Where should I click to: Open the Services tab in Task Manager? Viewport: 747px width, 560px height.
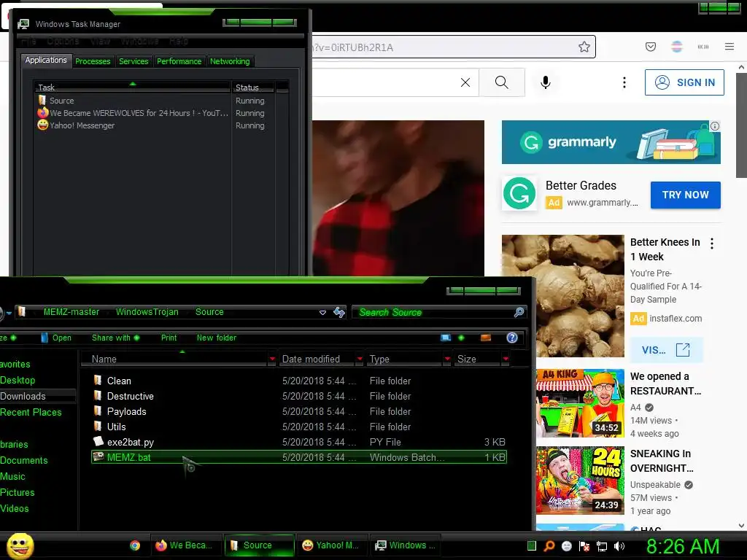pos(133,61)
